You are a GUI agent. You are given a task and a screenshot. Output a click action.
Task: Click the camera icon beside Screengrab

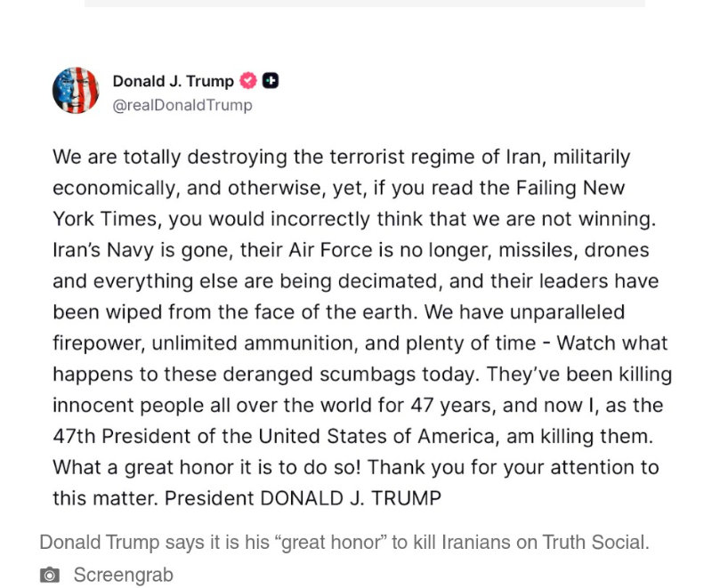[x=50, y=576]
